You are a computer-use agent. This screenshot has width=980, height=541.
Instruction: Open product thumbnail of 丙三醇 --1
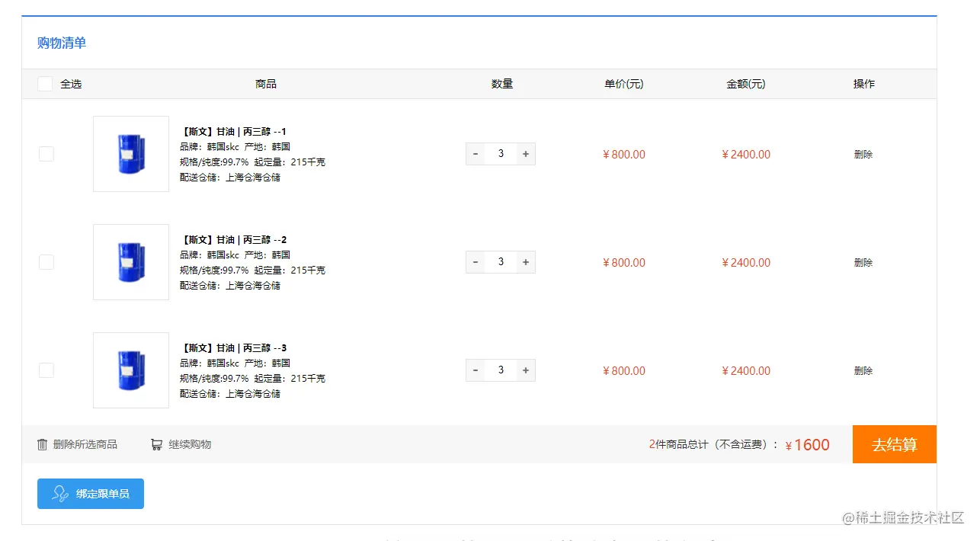point(131,154)
